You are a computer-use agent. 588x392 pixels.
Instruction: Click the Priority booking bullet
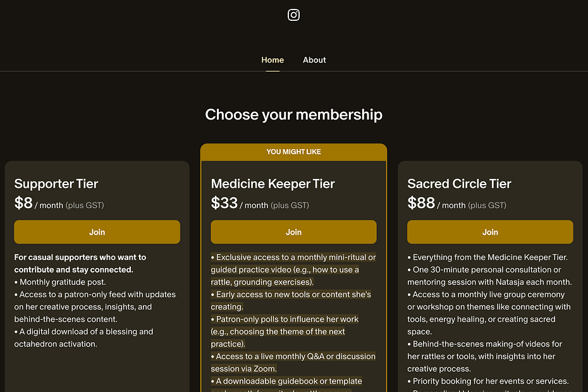488,381
